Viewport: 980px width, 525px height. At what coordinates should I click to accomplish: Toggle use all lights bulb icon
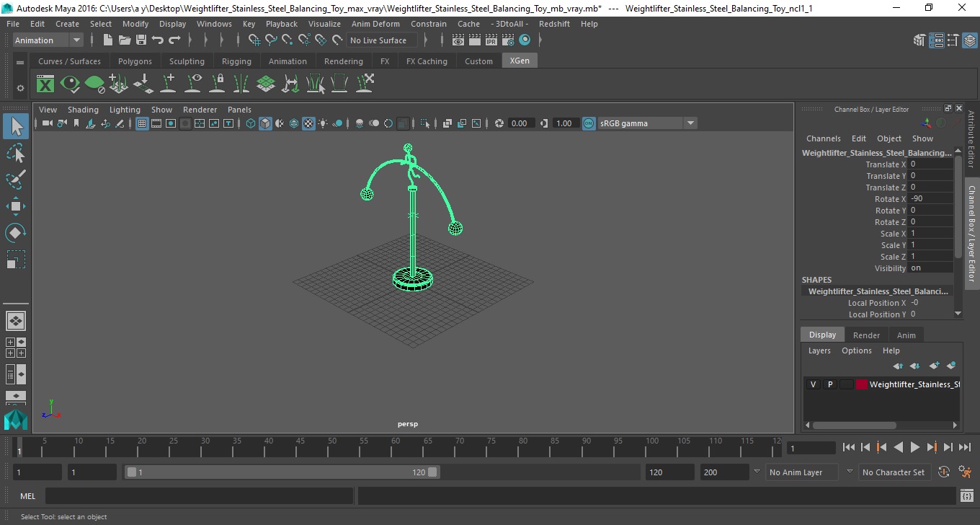pyautogui.click(x=323, y=123)
